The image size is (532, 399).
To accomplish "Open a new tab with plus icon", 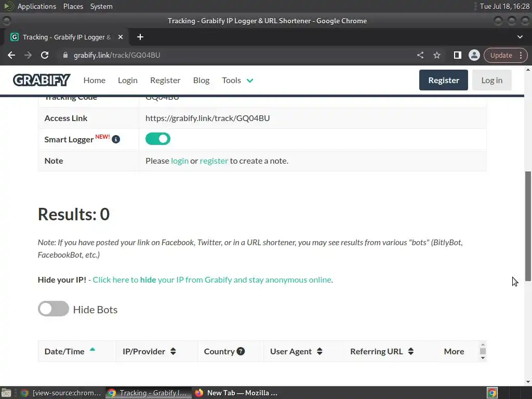I will (x=140, y=37).
